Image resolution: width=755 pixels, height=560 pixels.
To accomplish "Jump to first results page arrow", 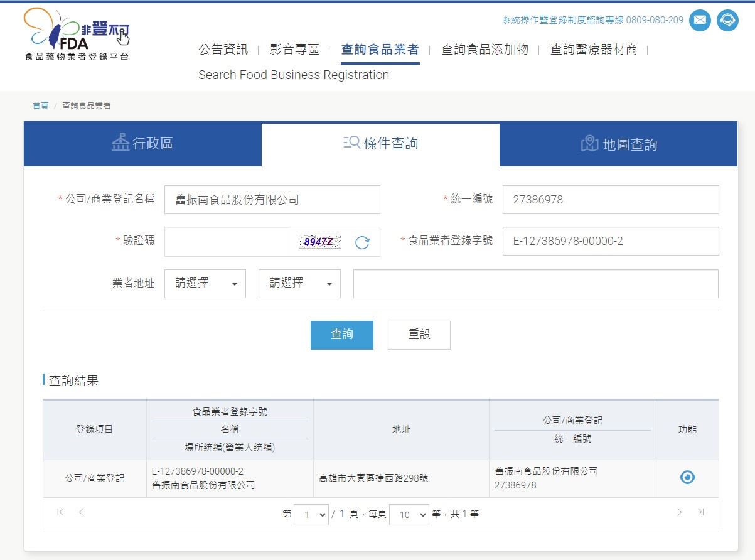I will [x=60, y=512].
